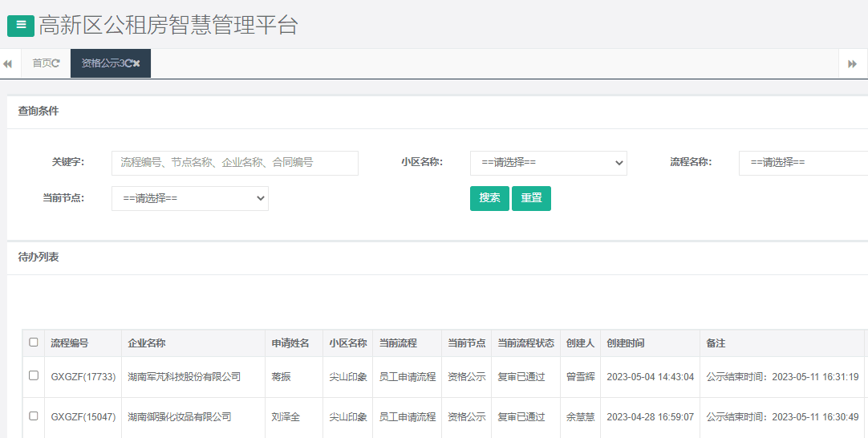Focus the 关键字 search input field
Viewport: 868px width, 438px height.
(x=234, y=163)
